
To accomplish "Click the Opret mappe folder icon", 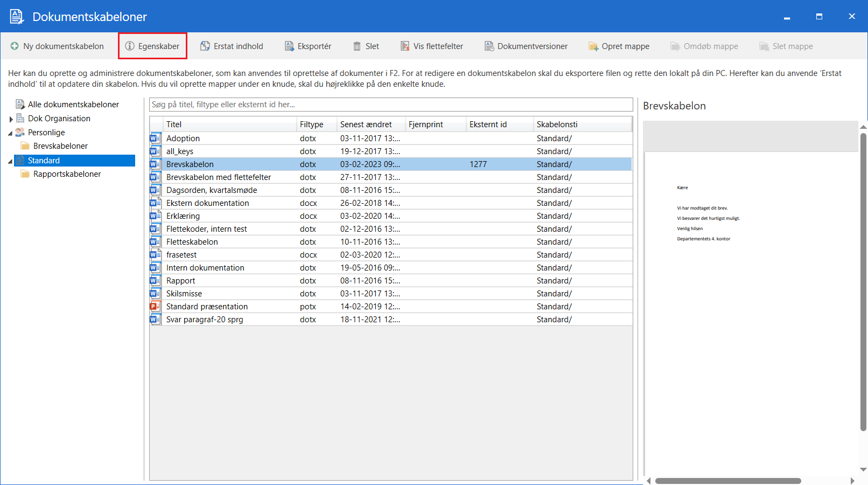I will [x=593, y=46].
